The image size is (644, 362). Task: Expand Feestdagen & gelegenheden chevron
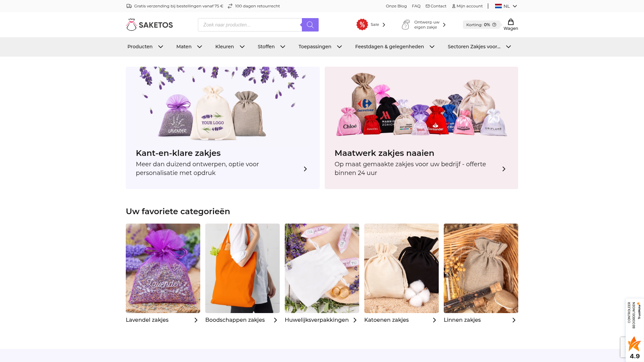432,47
